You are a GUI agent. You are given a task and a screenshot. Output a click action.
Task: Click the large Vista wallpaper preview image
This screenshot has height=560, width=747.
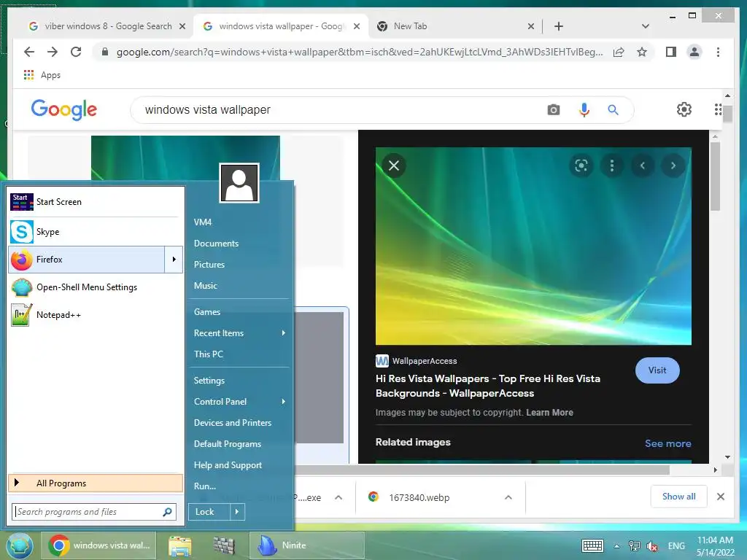[x=533, y=246]
